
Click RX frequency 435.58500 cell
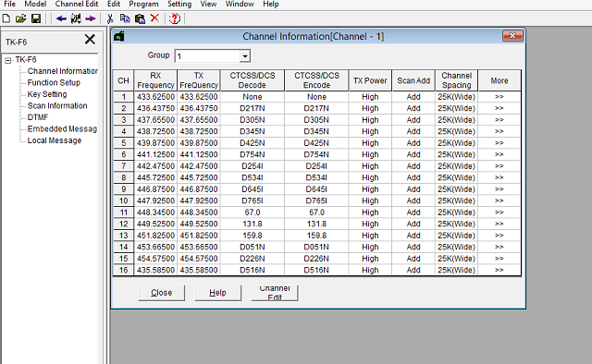(x=155, y=270)
